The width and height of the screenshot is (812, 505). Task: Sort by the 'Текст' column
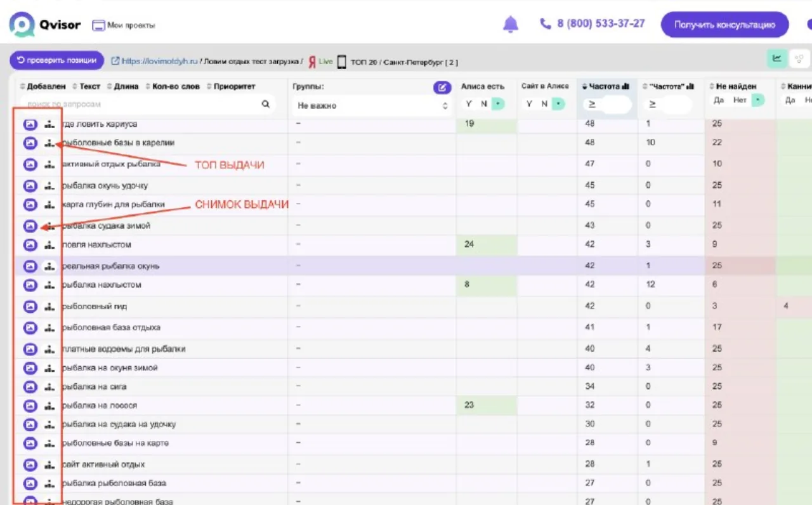coord(86,86)
